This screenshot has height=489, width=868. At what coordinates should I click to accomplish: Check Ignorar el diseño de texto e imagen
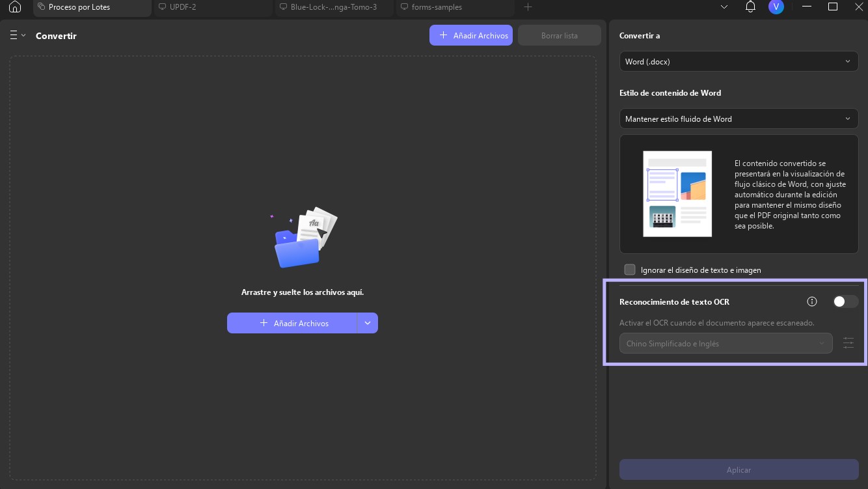[630, 270]
